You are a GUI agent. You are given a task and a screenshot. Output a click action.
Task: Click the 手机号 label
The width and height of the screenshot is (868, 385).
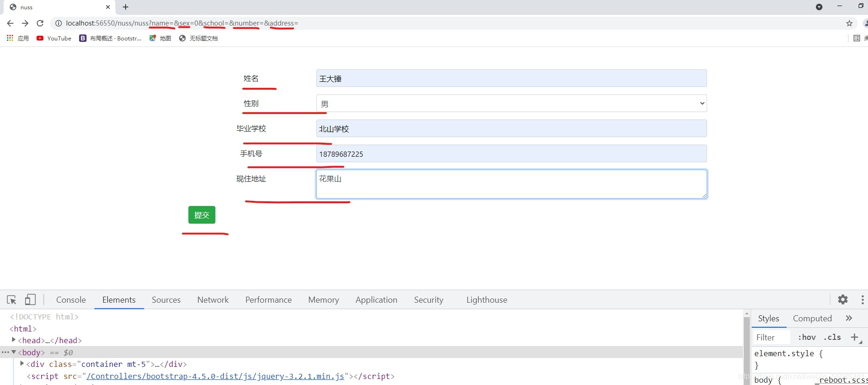click(x=251, y=153)
